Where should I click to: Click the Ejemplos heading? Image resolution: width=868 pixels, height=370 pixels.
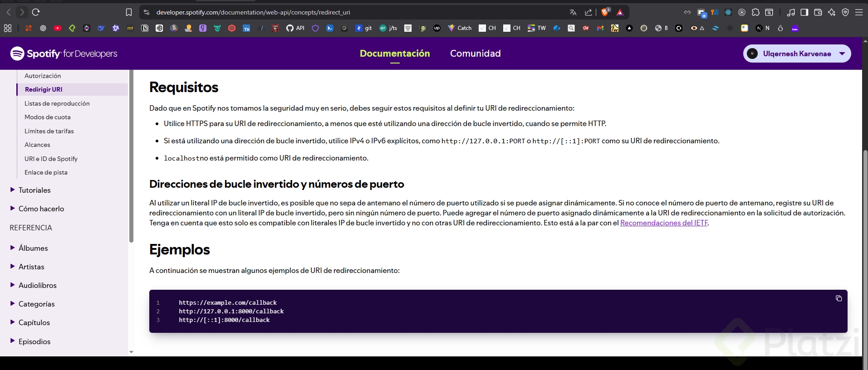(180, 249)
